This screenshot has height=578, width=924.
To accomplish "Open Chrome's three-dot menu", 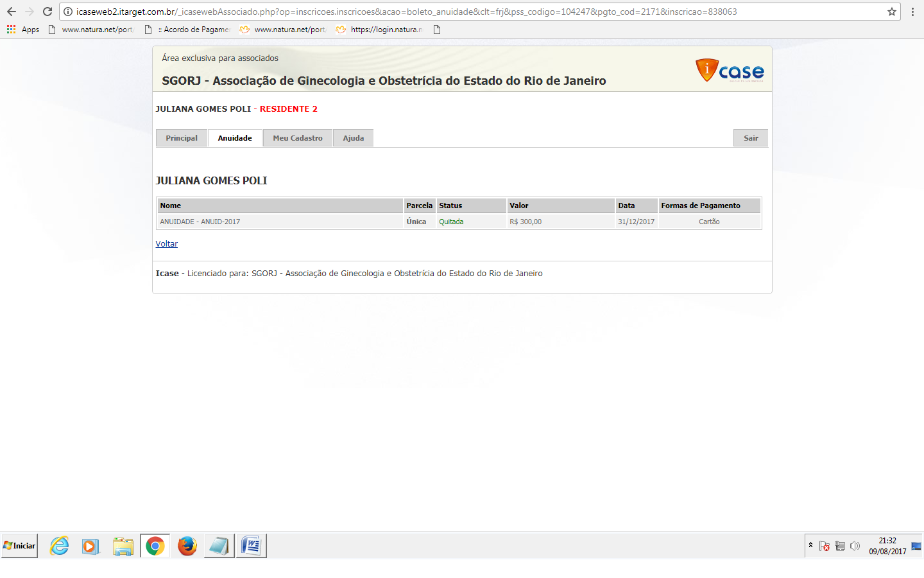I will pos(912,12).
